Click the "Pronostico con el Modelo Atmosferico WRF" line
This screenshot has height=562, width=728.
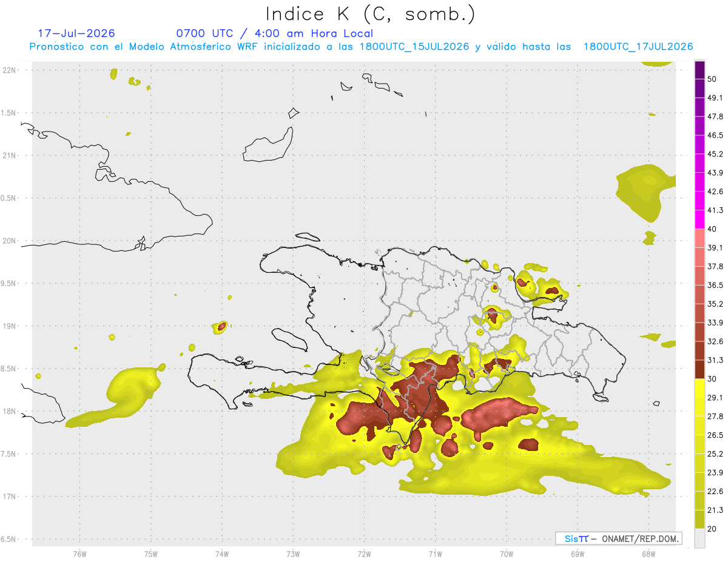pyautogui.click(x=361, y=47)
